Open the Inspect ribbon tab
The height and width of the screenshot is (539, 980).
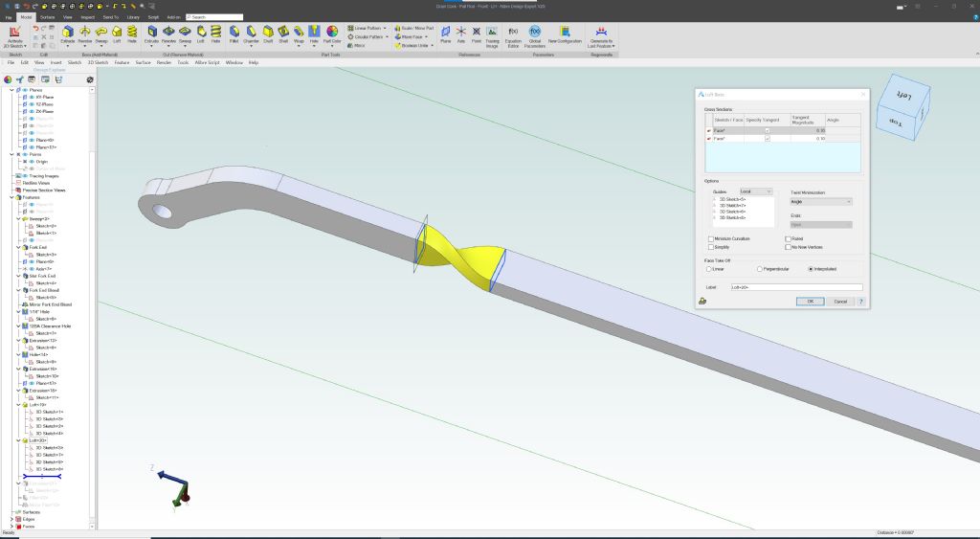(87, 17)
